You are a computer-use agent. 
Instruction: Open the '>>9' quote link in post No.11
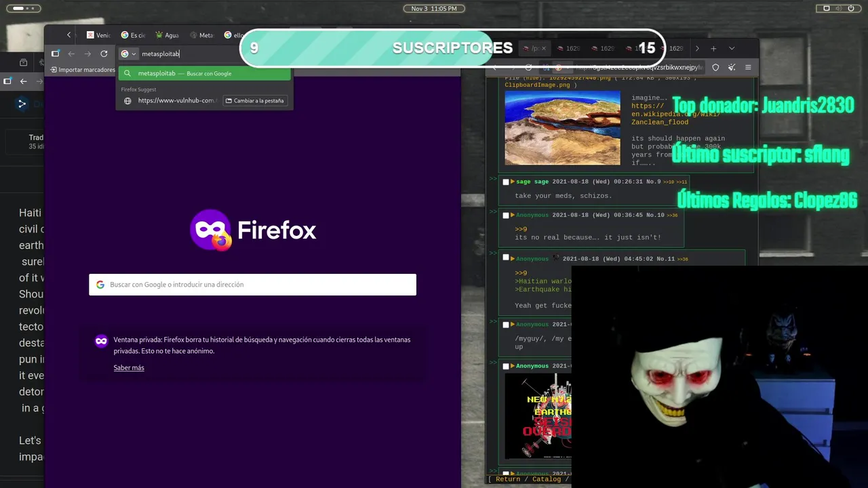tap(521, 273)
